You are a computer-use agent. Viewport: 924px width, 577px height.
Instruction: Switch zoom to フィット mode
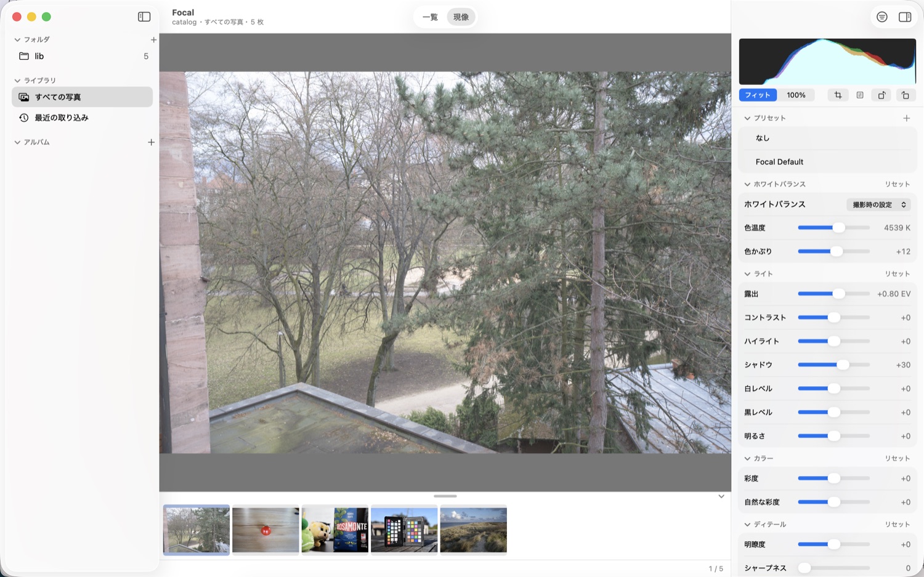point(758,95)
